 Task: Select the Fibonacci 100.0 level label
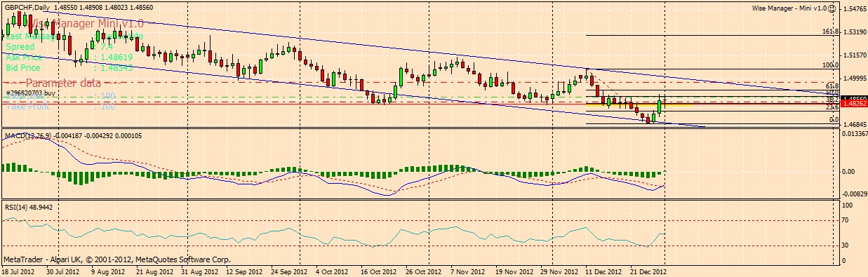point(830,65)
